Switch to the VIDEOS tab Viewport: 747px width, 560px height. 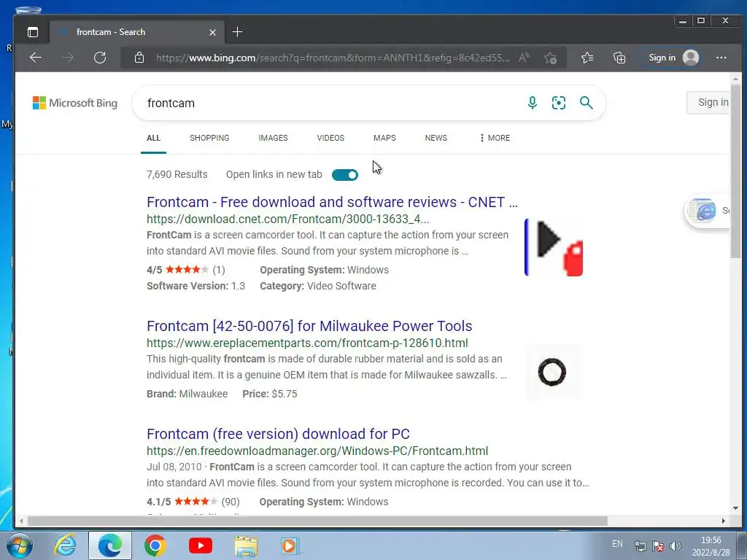click(x=330, y=138)
